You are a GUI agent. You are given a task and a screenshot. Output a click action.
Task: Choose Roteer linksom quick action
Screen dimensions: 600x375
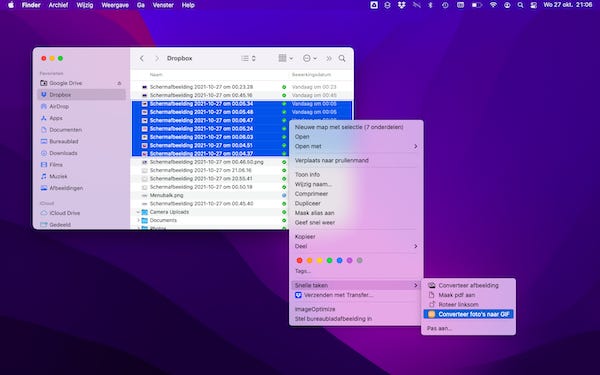tap(468, 304)
